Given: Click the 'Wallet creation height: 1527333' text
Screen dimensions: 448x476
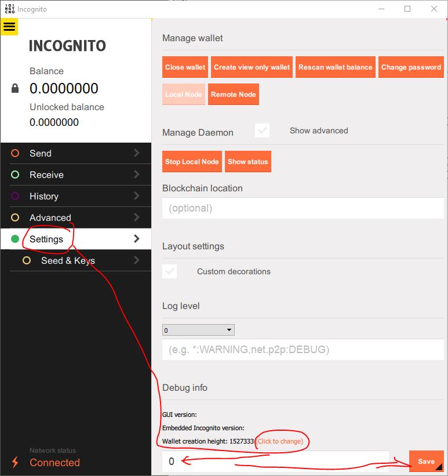Looking at the screenshot, I should [x=208, y=441].
